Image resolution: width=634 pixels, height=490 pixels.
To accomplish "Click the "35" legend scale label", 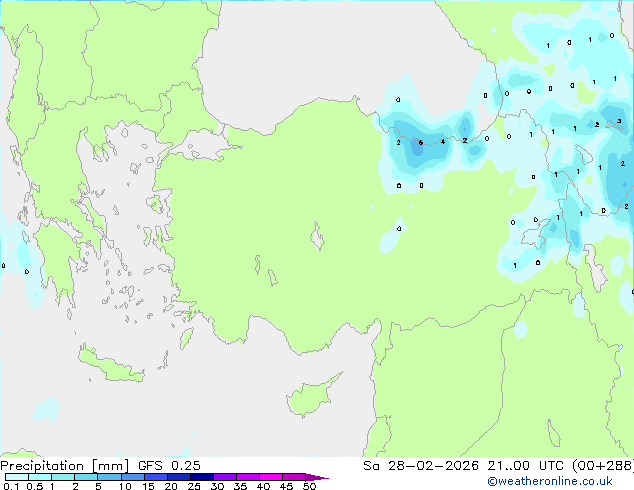I will pos(240,486).
